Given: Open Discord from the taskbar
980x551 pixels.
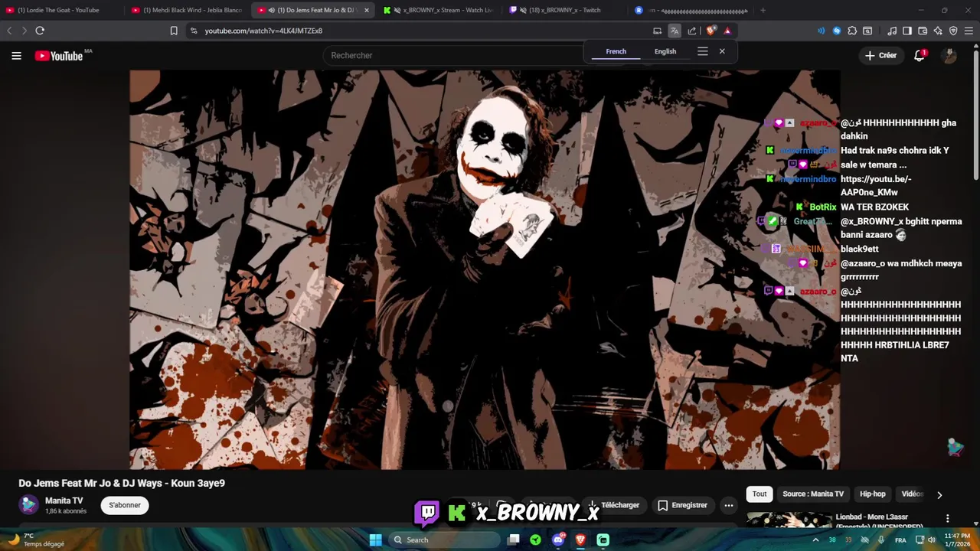Looking at the screenshot, I should tap(559, 540).
